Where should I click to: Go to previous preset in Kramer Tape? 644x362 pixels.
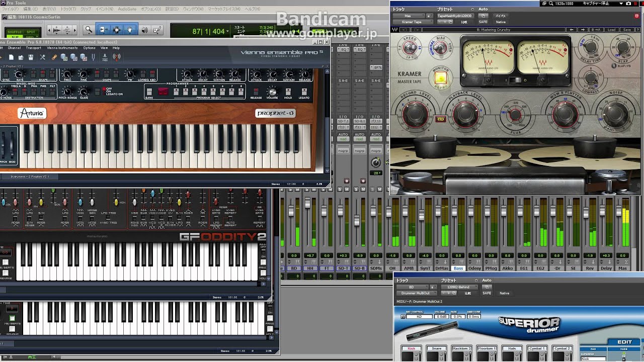(572, 30)
